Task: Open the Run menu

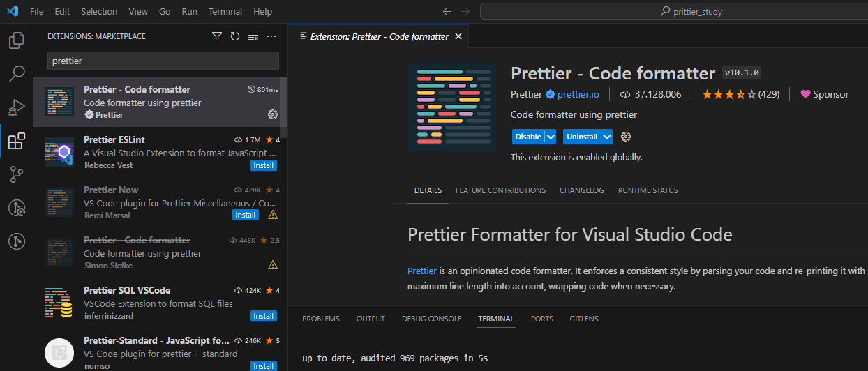Action: pos(189,11)
